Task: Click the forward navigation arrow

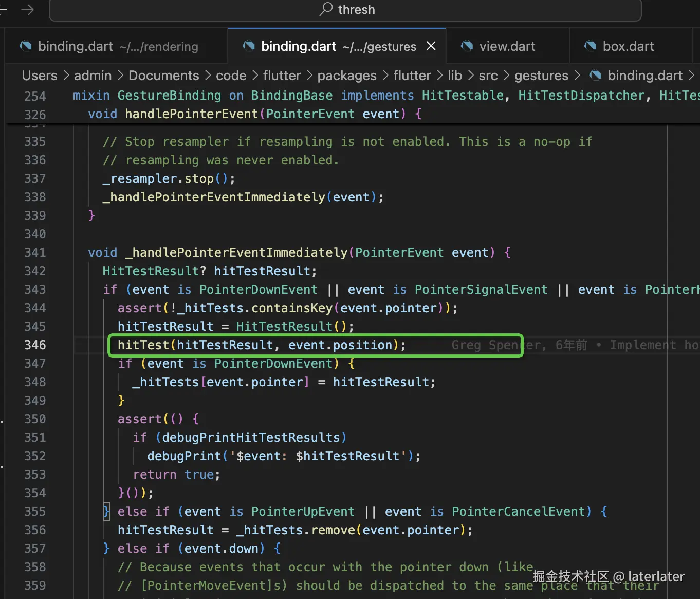Action: [x=27, y=10]
